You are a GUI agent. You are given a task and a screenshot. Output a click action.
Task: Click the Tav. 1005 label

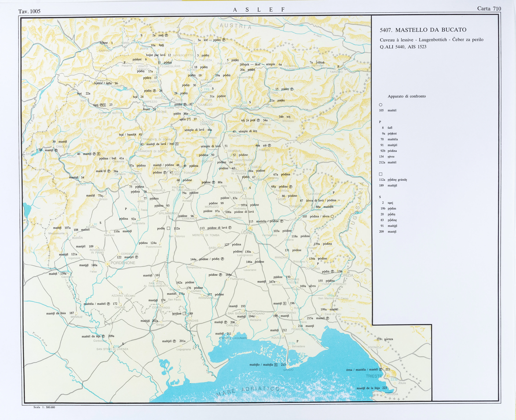point(29,11)
